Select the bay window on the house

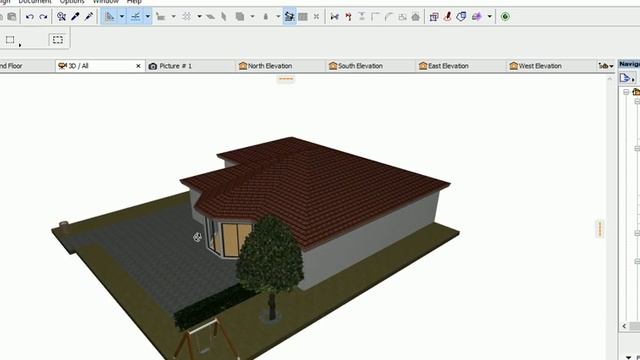tap(228, 239)
